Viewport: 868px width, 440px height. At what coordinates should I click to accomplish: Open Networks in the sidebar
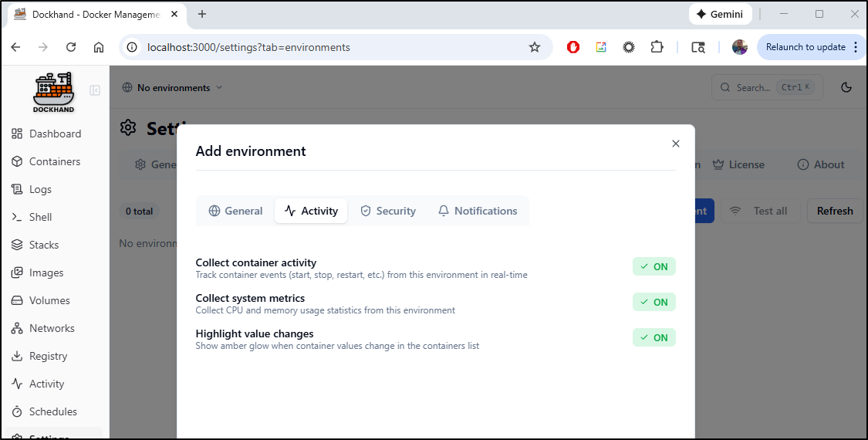coord(52,328)
